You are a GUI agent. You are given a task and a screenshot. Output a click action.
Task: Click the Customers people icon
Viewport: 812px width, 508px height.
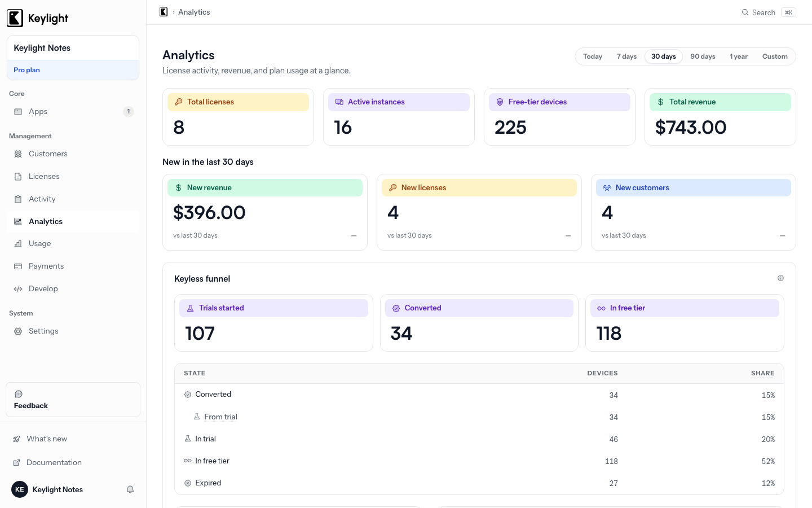tap(18, 154)
